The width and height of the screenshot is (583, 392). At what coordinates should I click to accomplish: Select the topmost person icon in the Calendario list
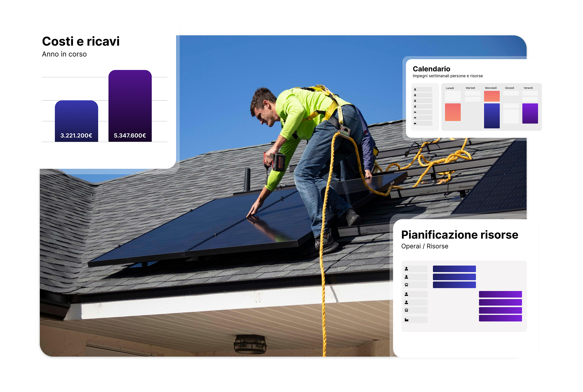415,89
